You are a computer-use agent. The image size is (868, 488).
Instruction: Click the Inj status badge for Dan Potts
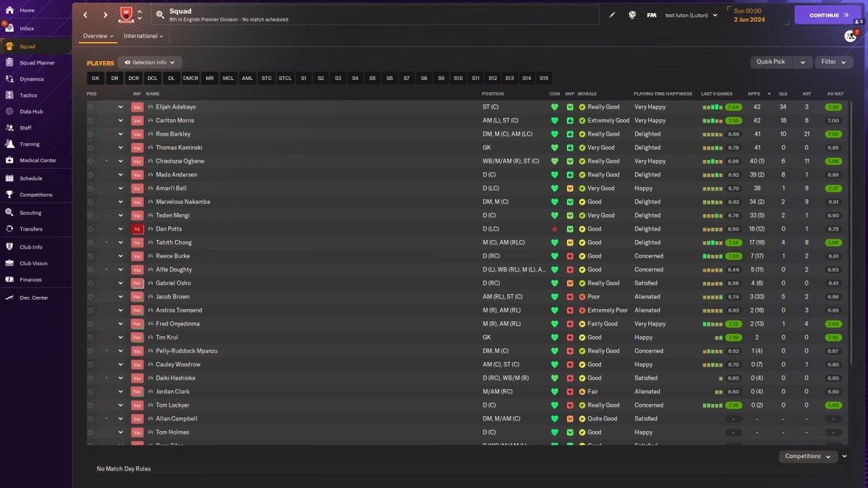click(137, 229)
